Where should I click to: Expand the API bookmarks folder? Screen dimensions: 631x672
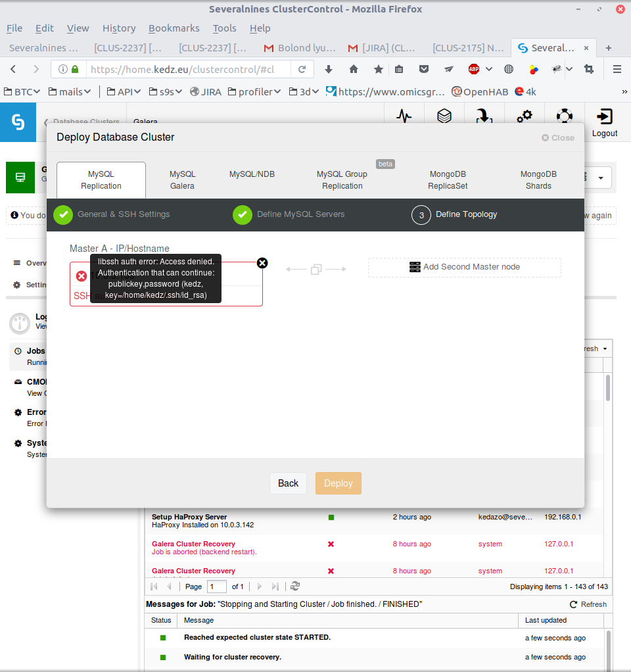click(124, 91)
